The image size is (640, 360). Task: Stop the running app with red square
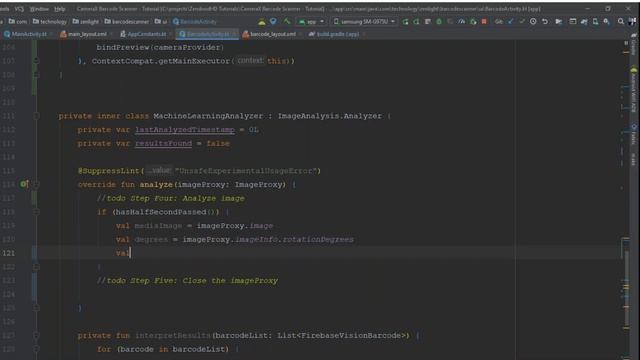click(484, 21)
